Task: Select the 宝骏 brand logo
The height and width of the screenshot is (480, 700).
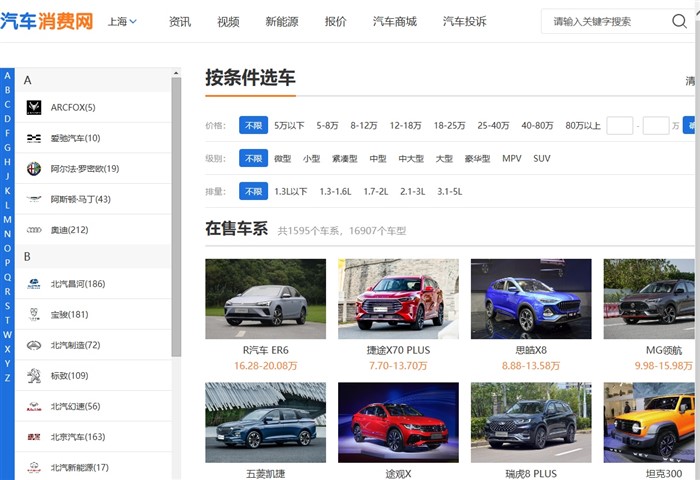Action: 34,314
